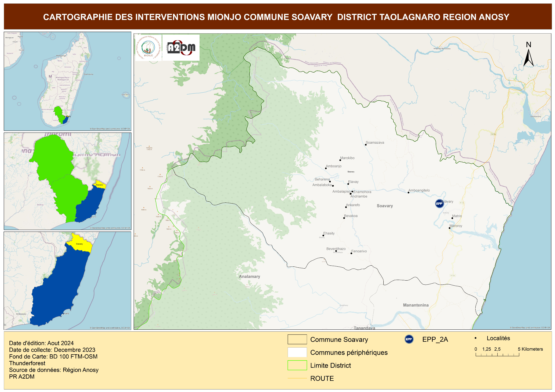Click the Communes périphériques legend box
The image size is (555, 392).
[297, 352]
